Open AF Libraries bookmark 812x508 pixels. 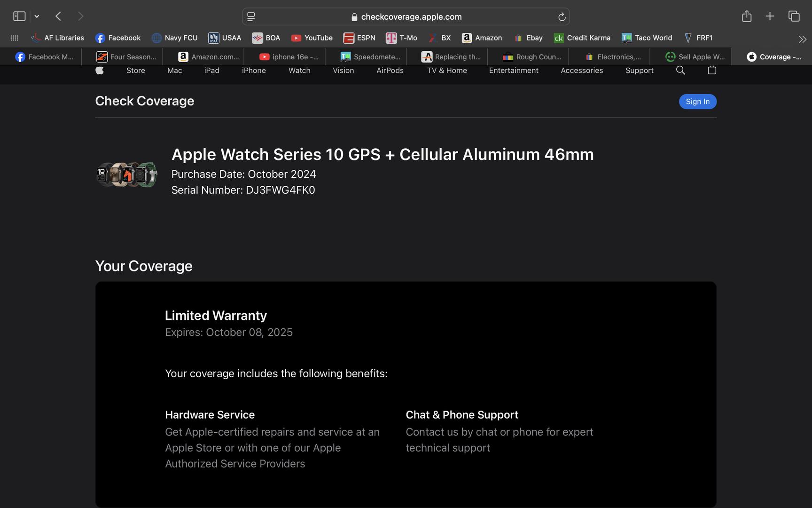57,38
